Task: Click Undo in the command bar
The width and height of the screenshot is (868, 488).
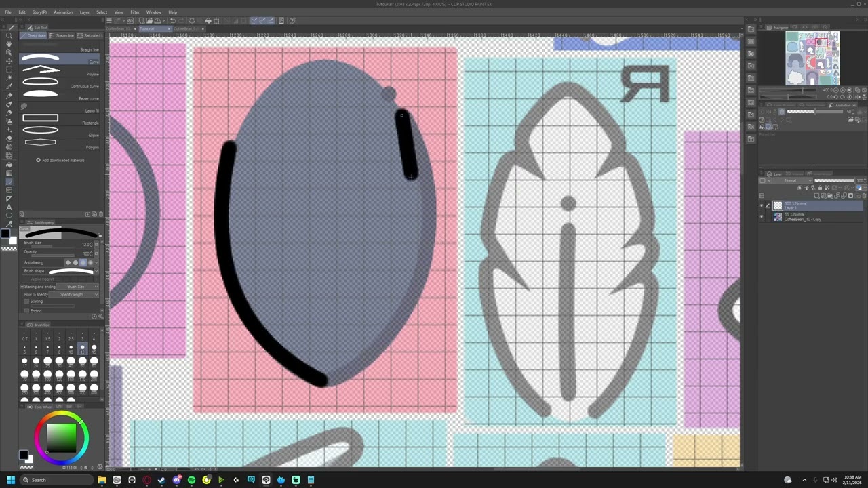Action: (172, 20)
